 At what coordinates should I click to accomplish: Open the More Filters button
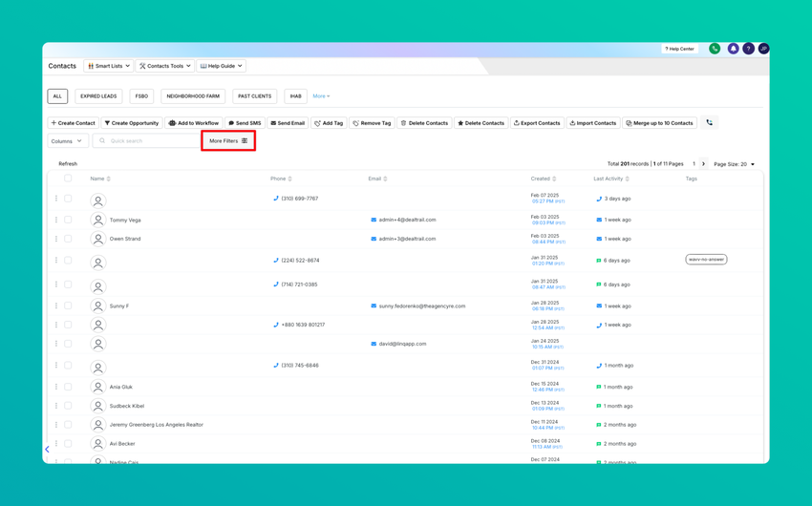[x=228, y=140]
